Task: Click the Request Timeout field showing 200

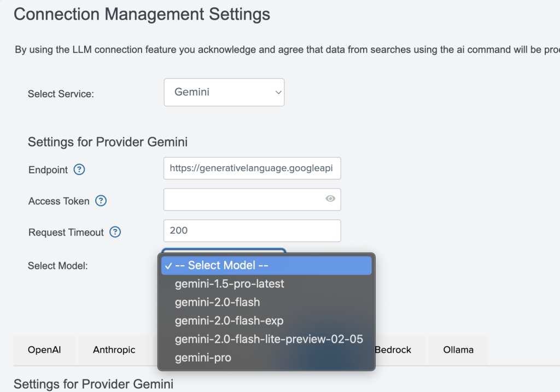Action: (x=252, y=231)
